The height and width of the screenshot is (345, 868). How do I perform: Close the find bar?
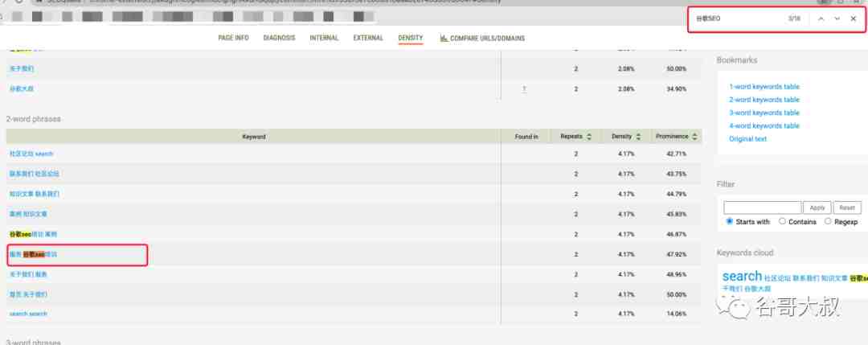tap(853, 18)
